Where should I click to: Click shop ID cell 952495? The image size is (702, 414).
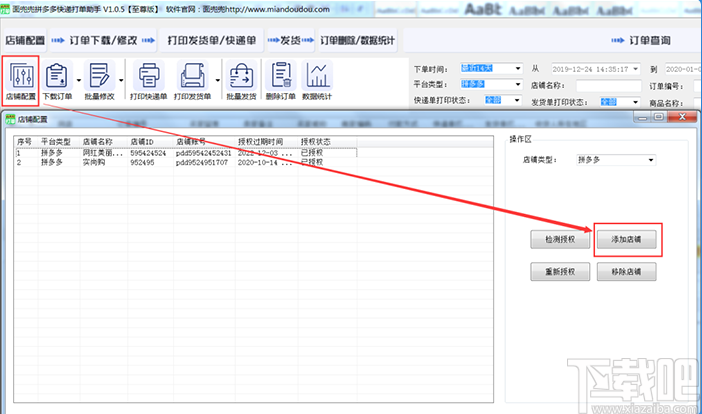click(x=142, y=162)
